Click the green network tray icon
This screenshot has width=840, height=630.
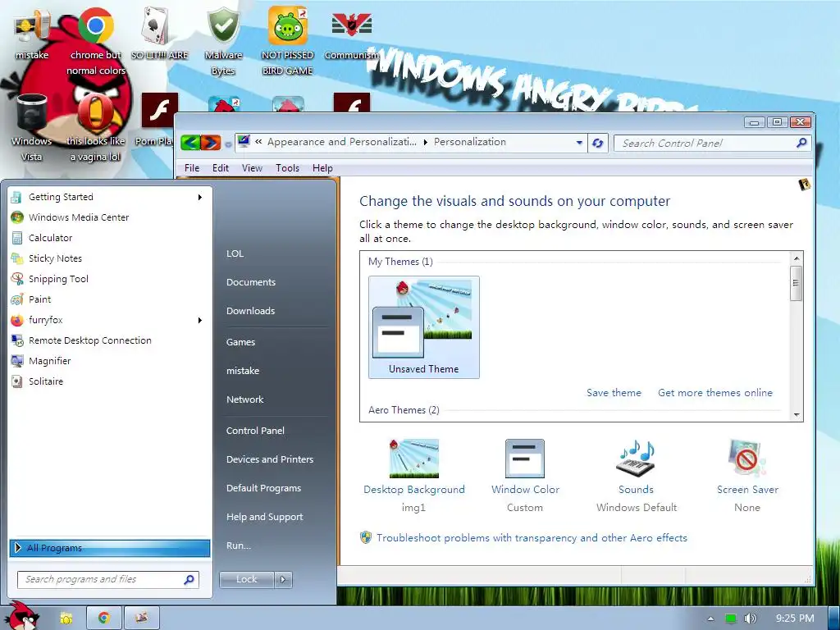pos(731,619)
